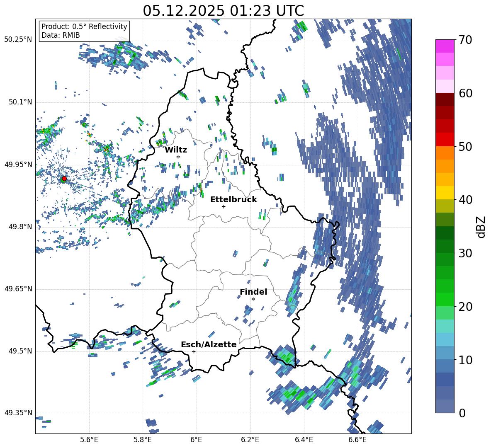Click the magenta top swatch of the colorbar
The image size is (491, 448).
click(x=445, y=46)
